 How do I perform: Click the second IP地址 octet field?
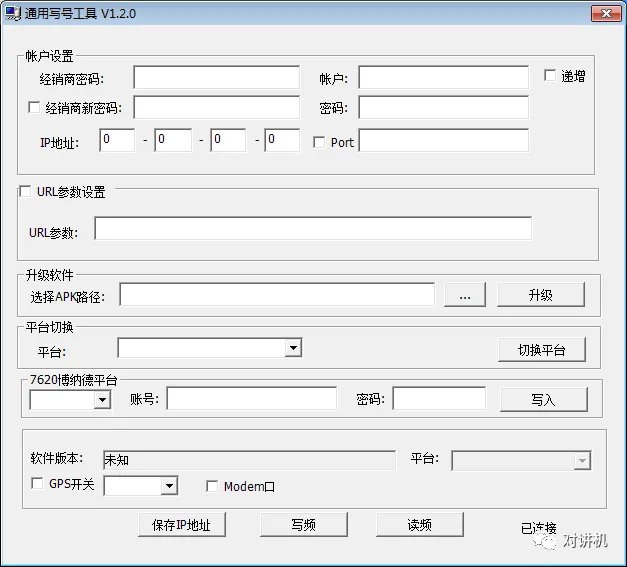[x=173, y=140]
